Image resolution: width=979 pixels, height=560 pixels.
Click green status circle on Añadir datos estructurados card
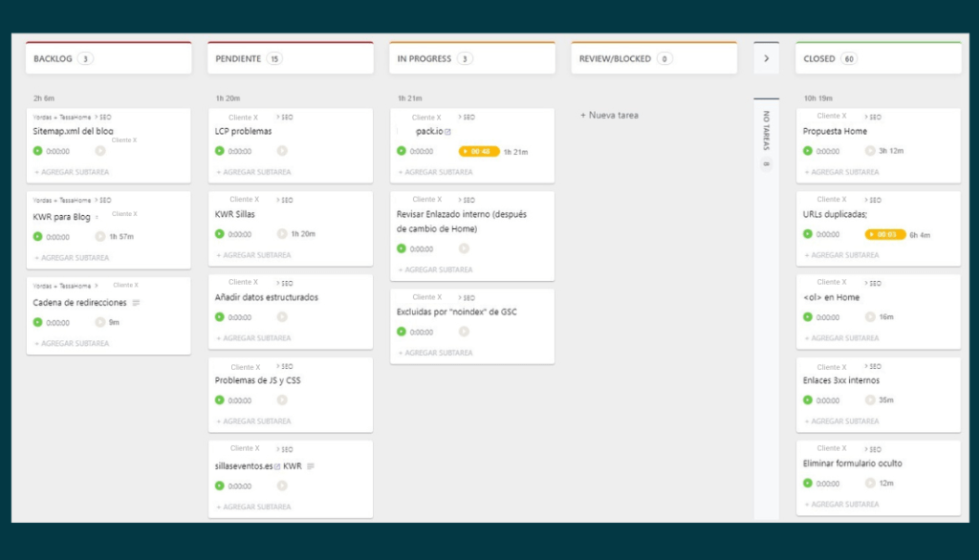click(220, 317)
